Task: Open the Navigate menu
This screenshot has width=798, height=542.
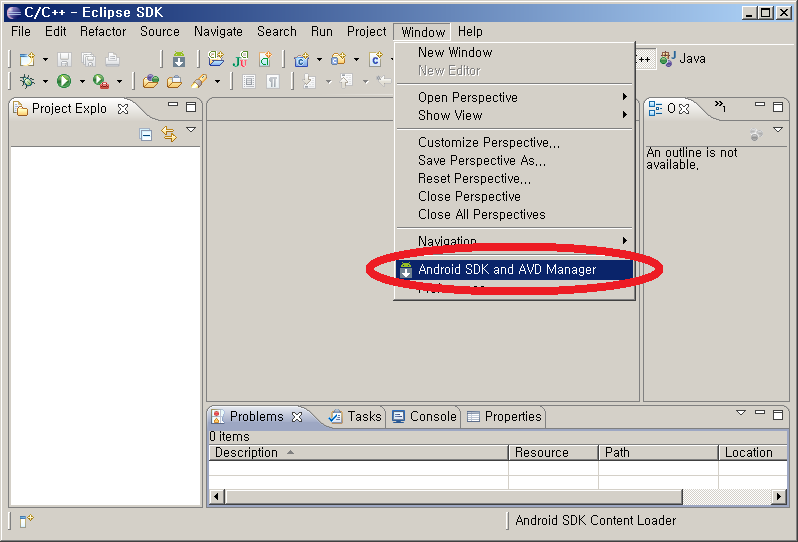Action: [x=218, y=32]
